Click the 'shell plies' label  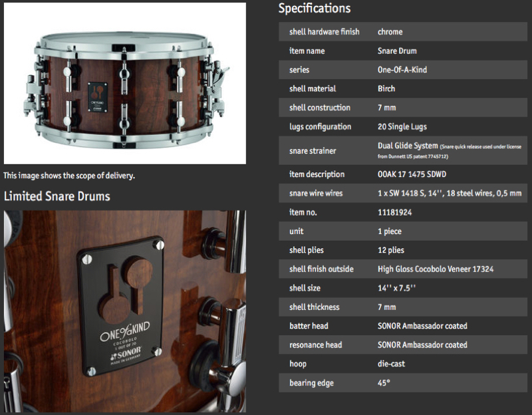pos(306,251)
